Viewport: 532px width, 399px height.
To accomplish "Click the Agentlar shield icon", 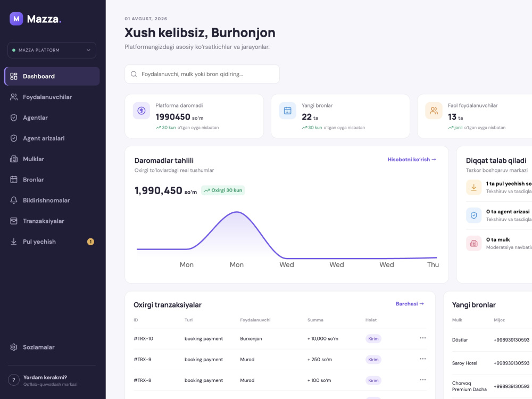I will click(x=14, y=118).
